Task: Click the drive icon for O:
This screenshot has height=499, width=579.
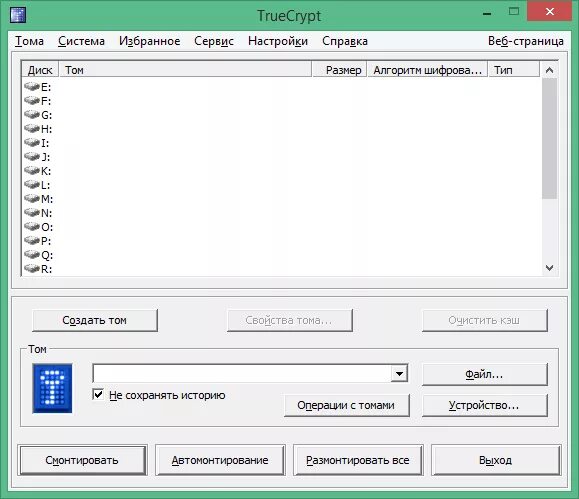Action: coord(32,227)
